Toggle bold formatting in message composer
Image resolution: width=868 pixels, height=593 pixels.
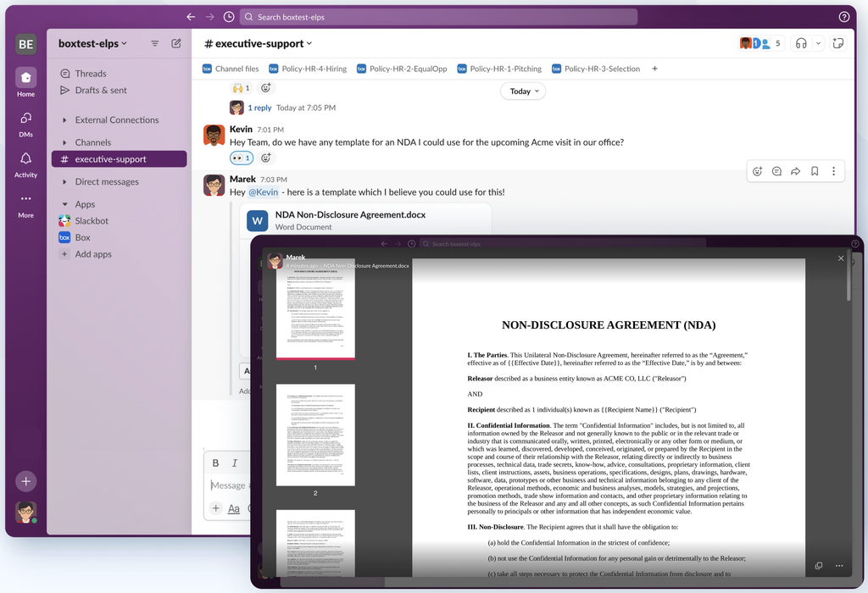215,463
